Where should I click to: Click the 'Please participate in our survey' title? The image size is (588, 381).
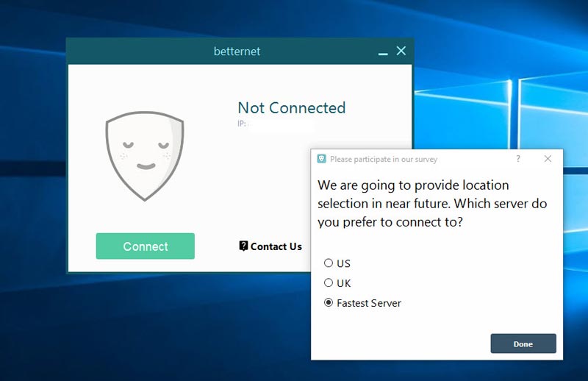pos(384,159)
